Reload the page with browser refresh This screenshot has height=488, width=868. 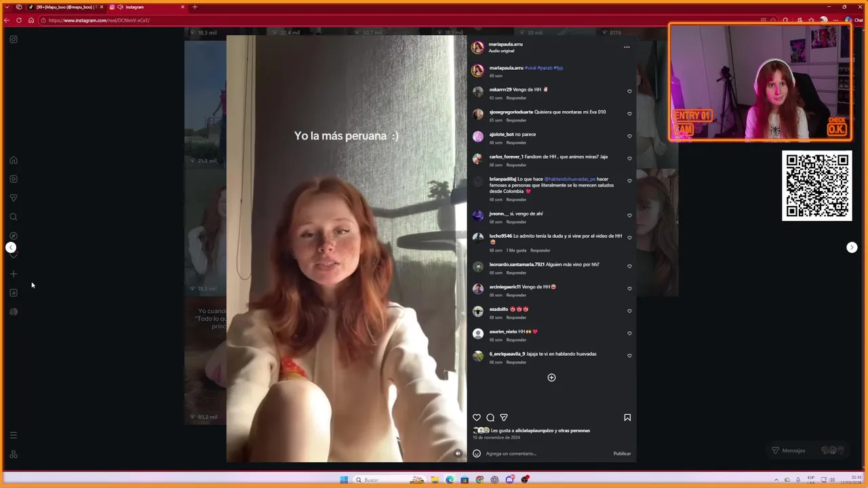pyautogui.click(x=19, y=20)
